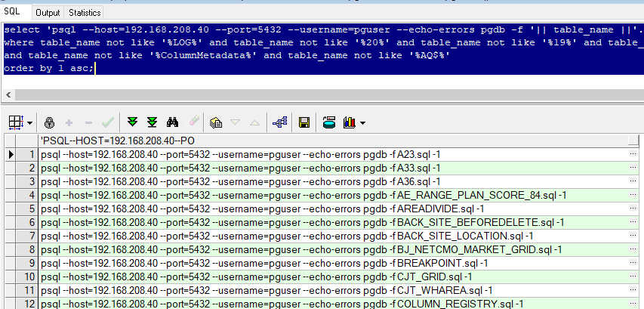This screenshot has width=644, height=309.
Task: Open the dropdown arrow beside the grid icon
Action: (29, 123)
